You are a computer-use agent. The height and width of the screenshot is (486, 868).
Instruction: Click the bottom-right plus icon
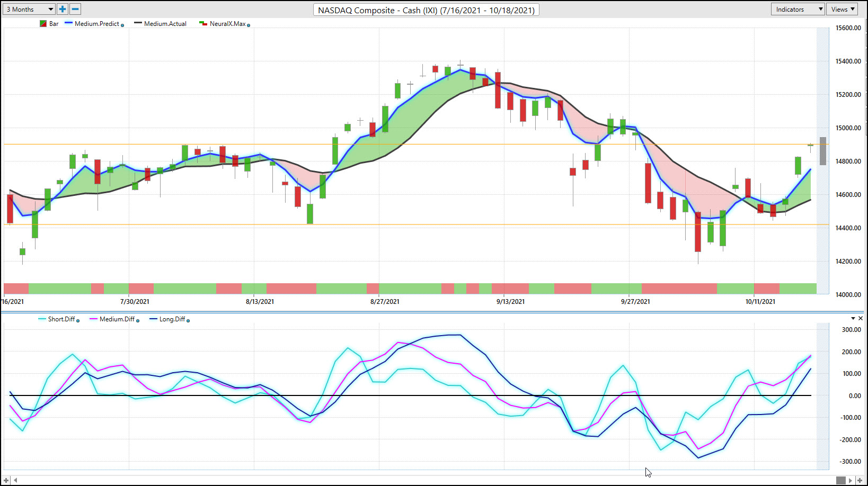tap(860, 480)
